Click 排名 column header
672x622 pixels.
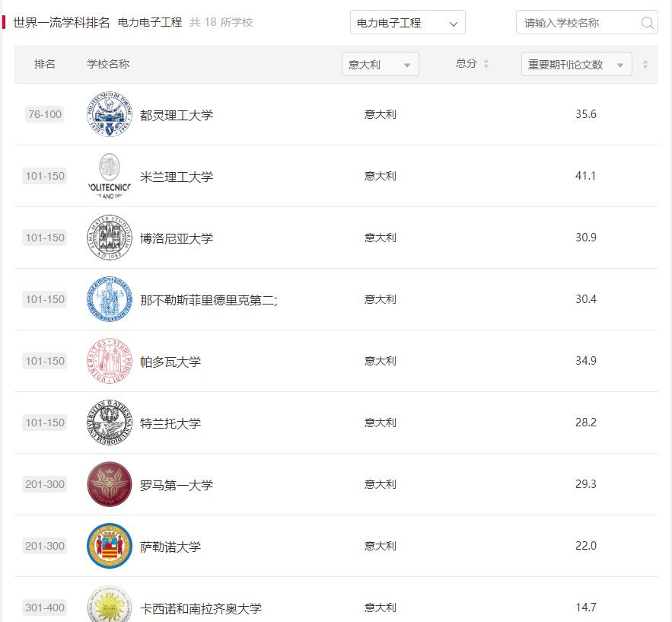(x=45, y=64)
